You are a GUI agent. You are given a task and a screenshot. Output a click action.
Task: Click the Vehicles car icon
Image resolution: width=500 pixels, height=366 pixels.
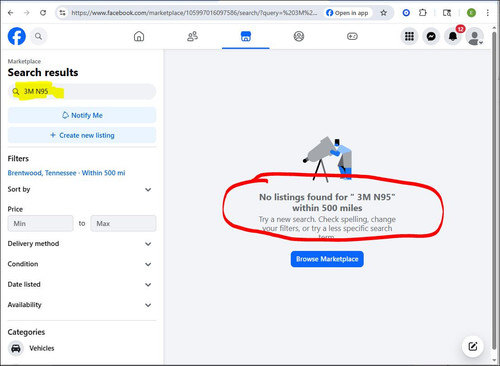tap(16, 348)
